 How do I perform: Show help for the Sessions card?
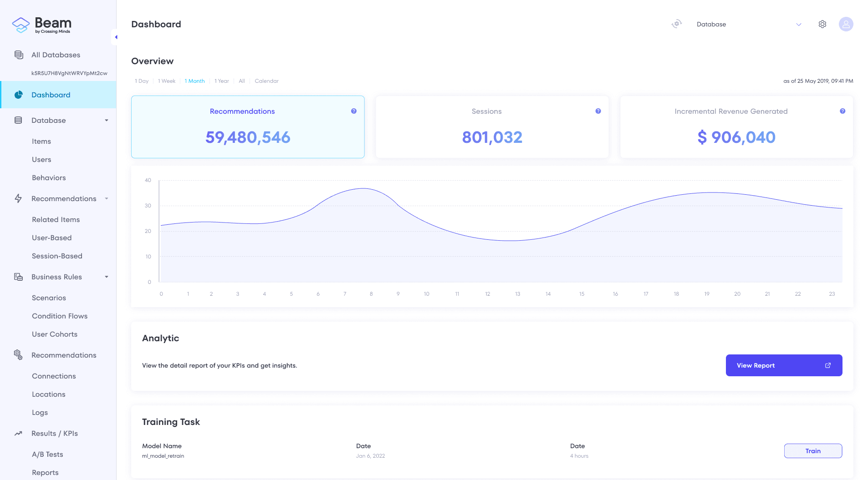click(598, 111)
